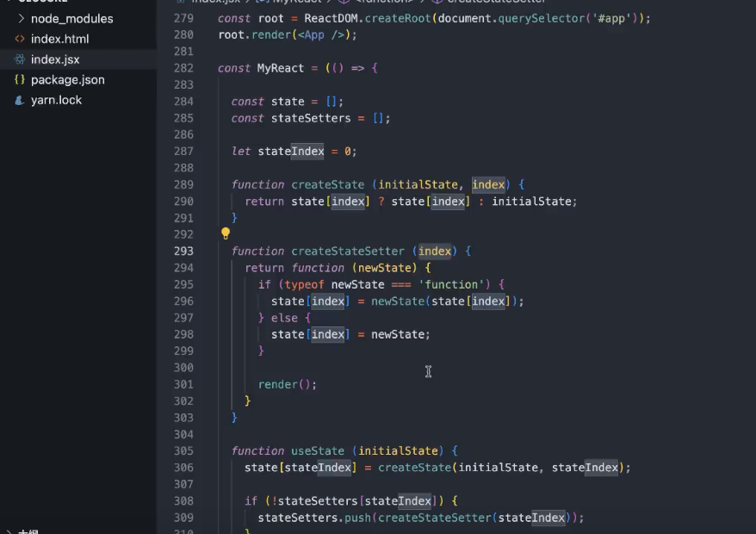Click render() call on line 301
Screen dimensions: 756x534
pyautogui.click(x=284, y=384)
